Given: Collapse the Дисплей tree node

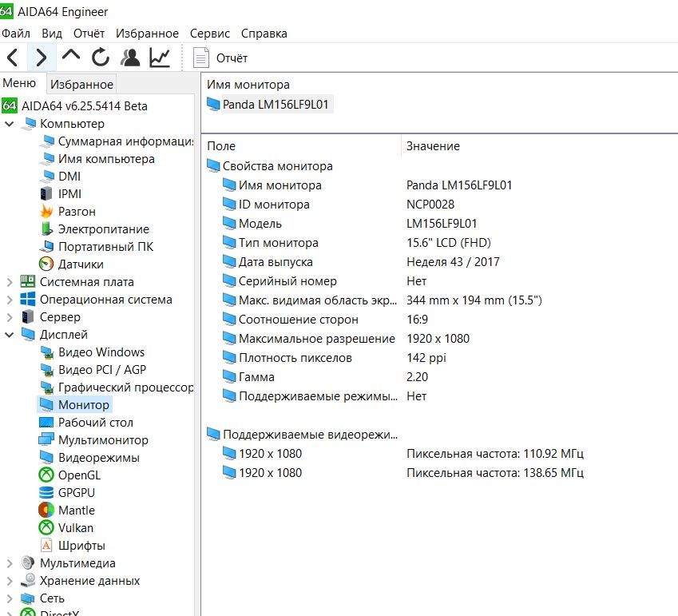Looking at the screenshot, I should [x=9, y=335].
